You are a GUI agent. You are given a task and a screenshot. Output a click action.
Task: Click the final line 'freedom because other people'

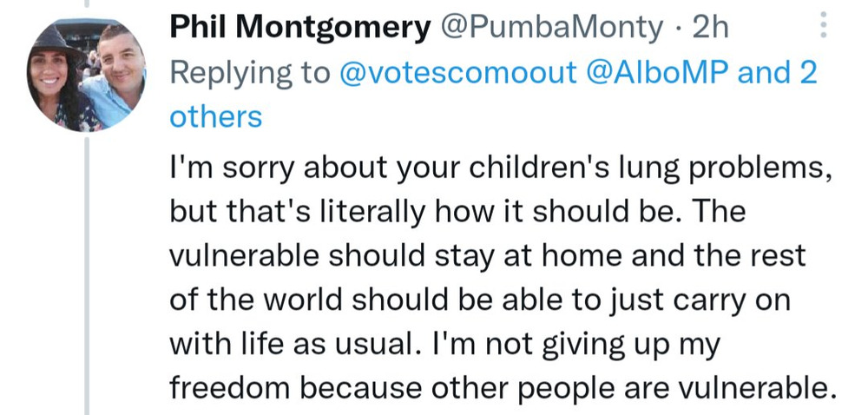[x=502, y=388]
